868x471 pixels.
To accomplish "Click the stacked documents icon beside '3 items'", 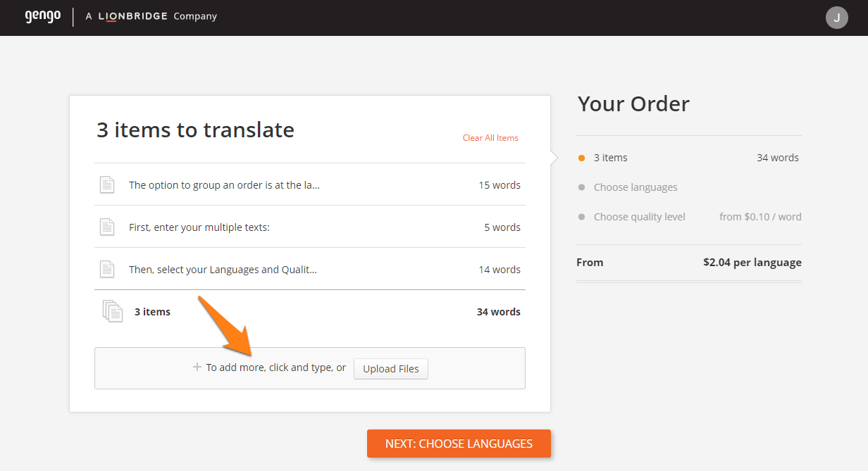I will point(113,311).
